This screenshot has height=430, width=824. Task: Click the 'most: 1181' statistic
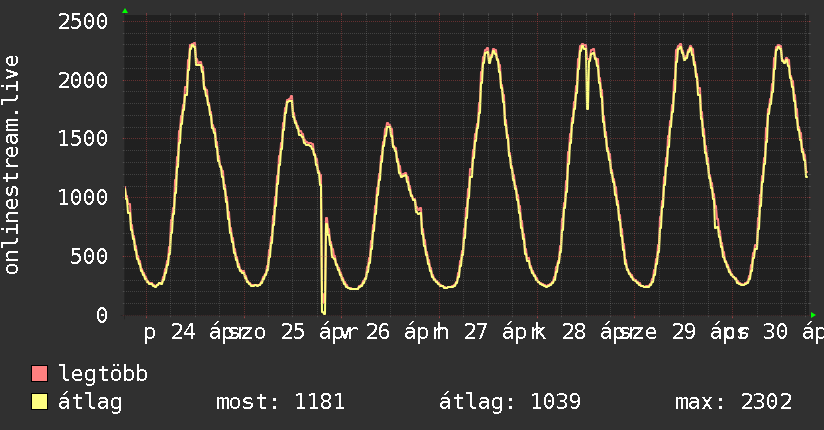(280, 402)
